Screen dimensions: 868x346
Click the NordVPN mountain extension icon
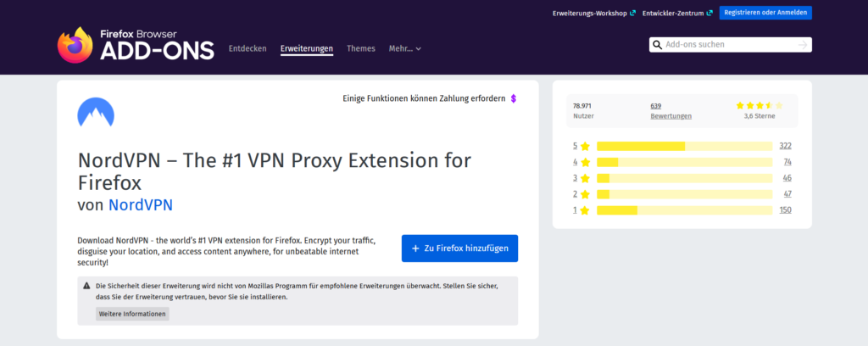pos(96,113)
